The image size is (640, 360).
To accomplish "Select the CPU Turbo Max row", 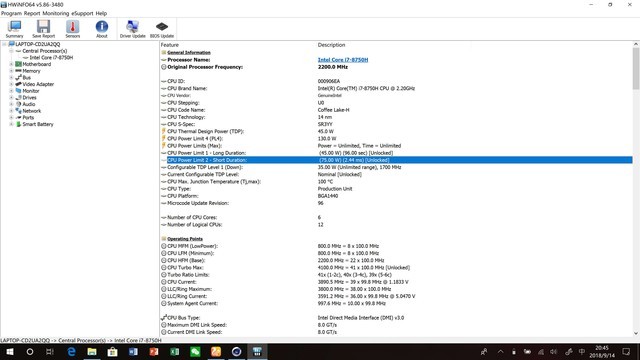I will pos(396,268).
